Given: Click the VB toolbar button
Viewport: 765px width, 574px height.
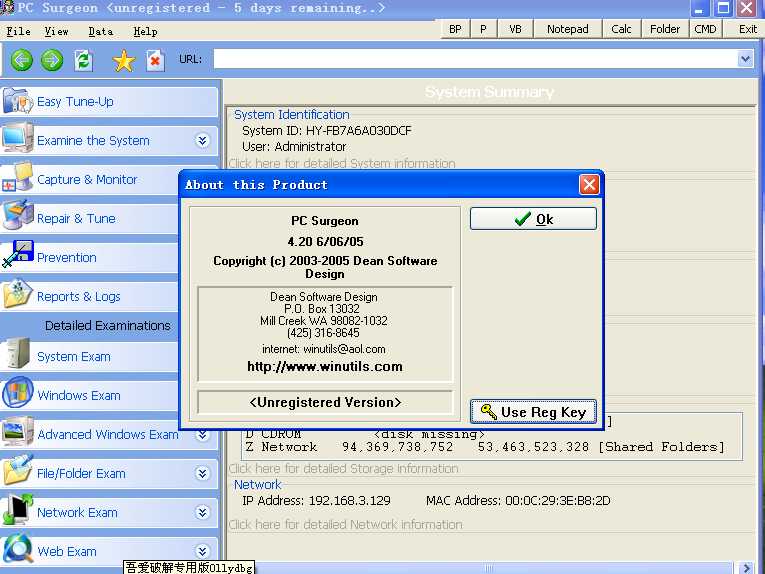Looking at the screenshot, I should pyautogui.click(x=515, y=29).
